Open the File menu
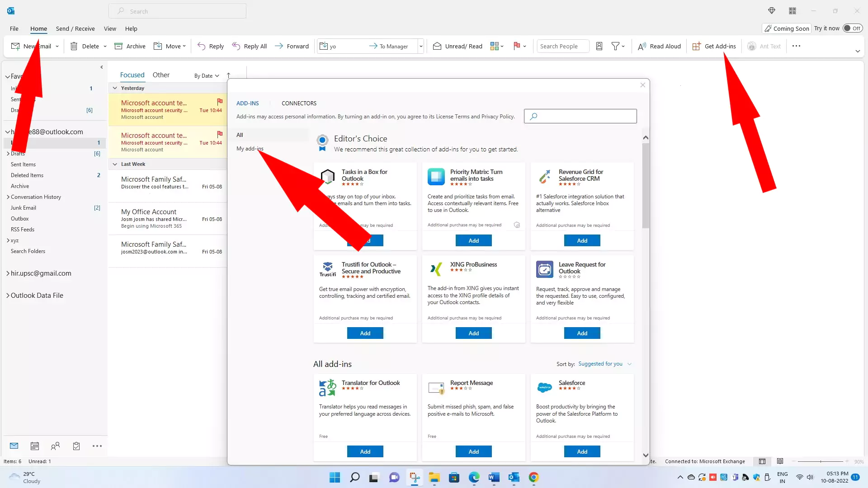 [14, 28]
